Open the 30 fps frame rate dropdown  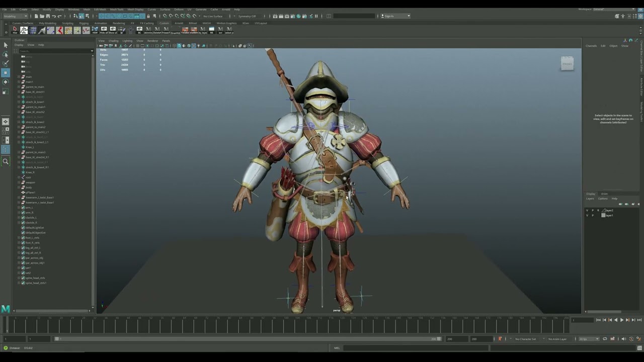pyautogui.click(x=589, y=339)
